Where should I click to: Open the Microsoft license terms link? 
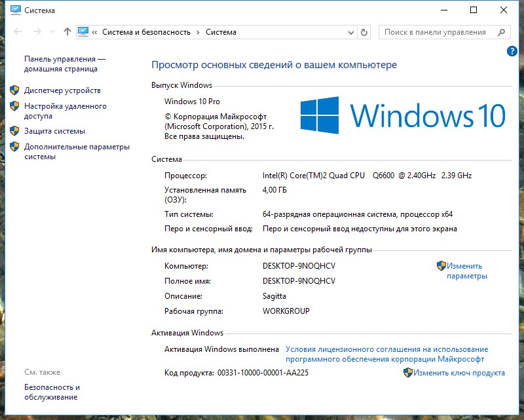(x=386, y=354)
